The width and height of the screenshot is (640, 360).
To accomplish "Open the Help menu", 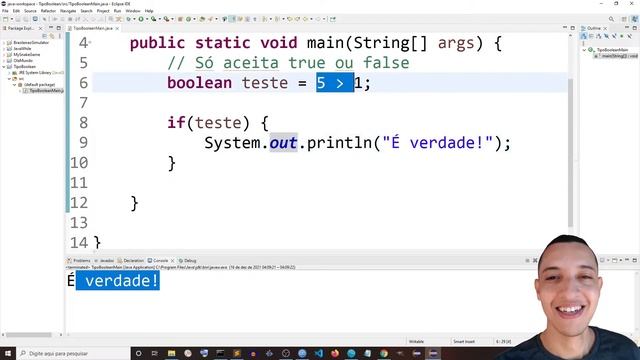I will [x=149, y=11].
